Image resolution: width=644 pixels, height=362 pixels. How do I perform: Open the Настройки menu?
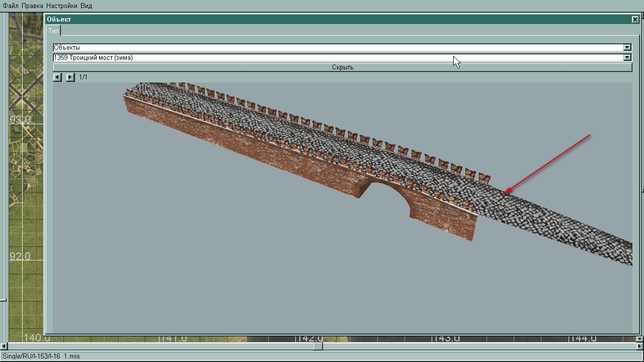point(61,6)
